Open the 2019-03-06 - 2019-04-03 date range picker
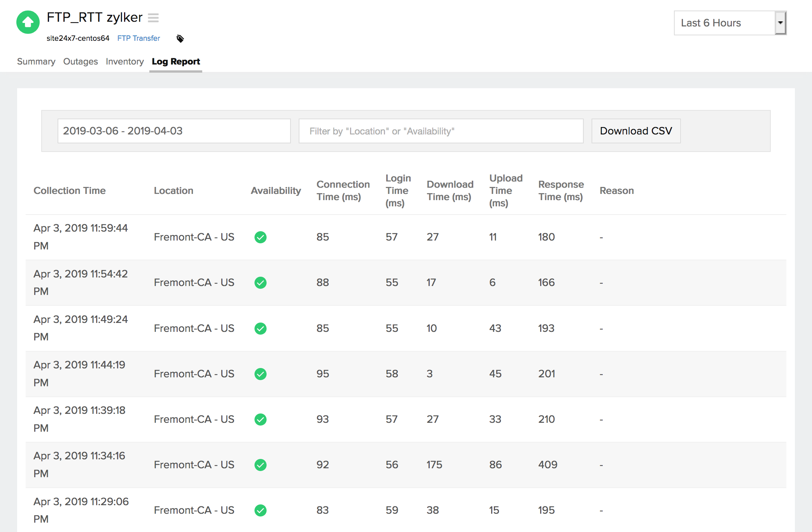The height and width of the screenshot is (532, 812). click(174, 131)
